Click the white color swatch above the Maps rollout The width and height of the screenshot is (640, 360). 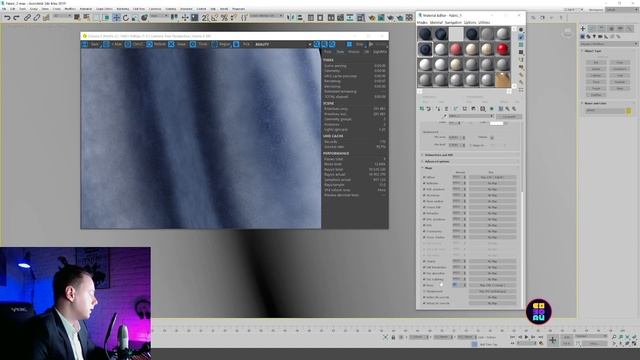496,123
